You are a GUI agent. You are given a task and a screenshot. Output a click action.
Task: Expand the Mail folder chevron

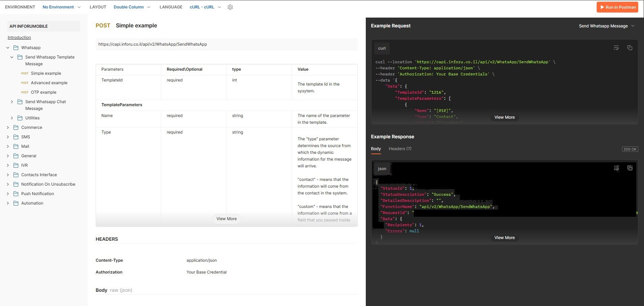coord(8,146)
